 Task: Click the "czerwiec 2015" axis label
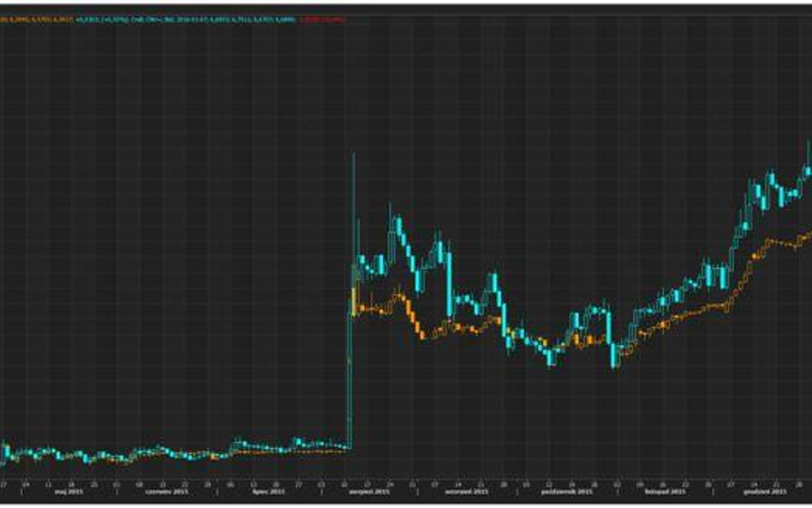166,492
